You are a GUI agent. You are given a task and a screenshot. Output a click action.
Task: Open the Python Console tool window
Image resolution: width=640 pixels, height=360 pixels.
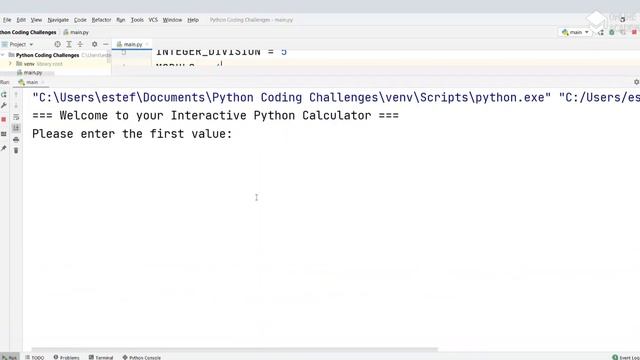pos(142,357)
